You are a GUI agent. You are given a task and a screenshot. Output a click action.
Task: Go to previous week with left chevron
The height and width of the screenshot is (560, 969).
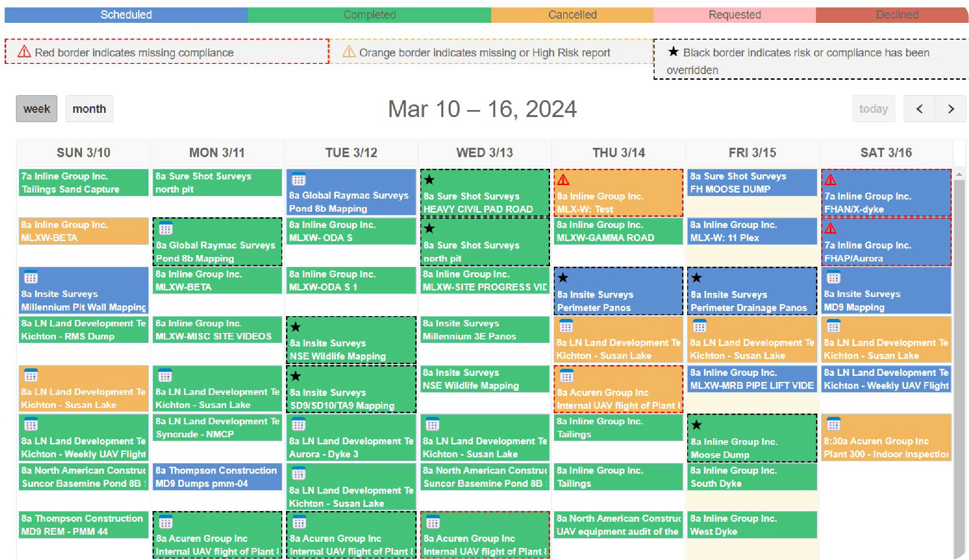(919, 109)
